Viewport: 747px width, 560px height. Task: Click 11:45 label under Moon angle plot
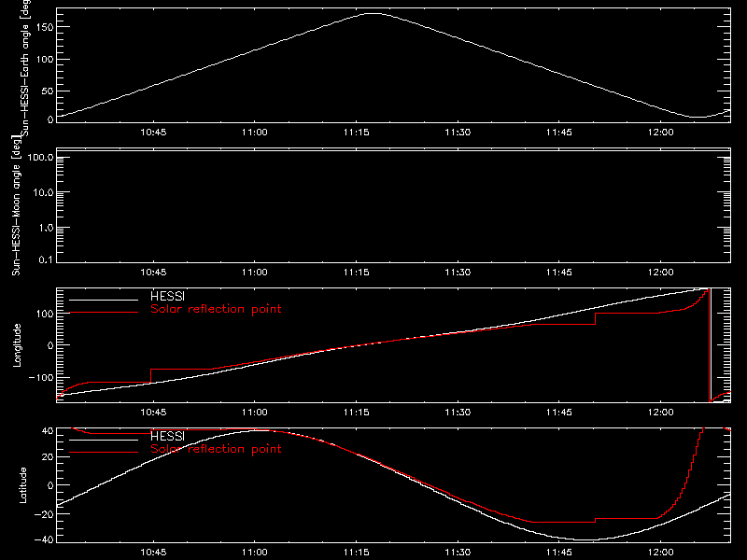[x=558, y=272]
